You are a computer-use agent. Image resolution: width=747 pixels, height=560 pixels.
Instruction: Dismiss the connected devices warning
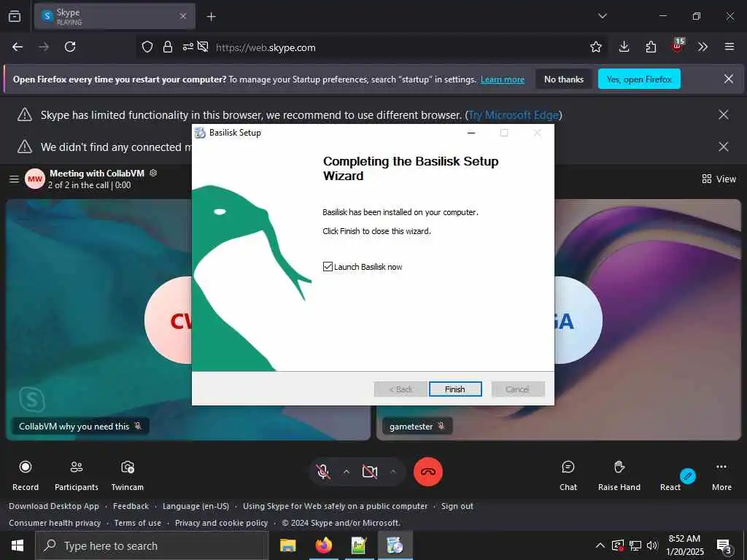(723, 147)
